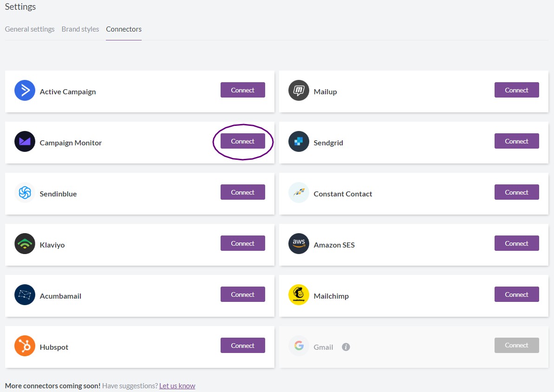554x392 pixels.
Task: Open the "Let us know" suggestions link
Action: click(177, 385)
